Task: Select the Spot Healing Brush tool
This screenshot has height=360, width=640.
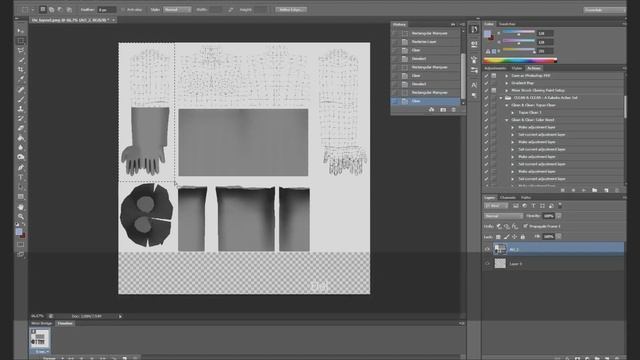Action: 20,90
